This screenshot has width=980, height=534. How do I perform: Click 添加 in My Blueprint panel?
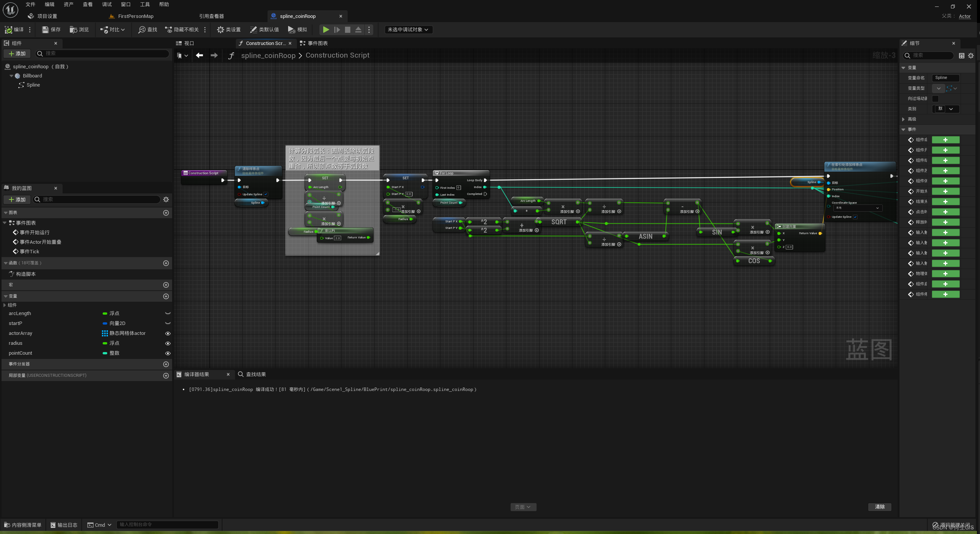tap(17, 199)
